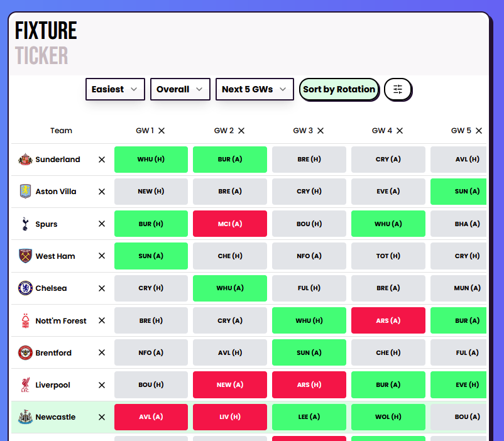This screenshot has width=504, height=441.
Task: Click the Chelsea club crest
Action: point(25,288)
